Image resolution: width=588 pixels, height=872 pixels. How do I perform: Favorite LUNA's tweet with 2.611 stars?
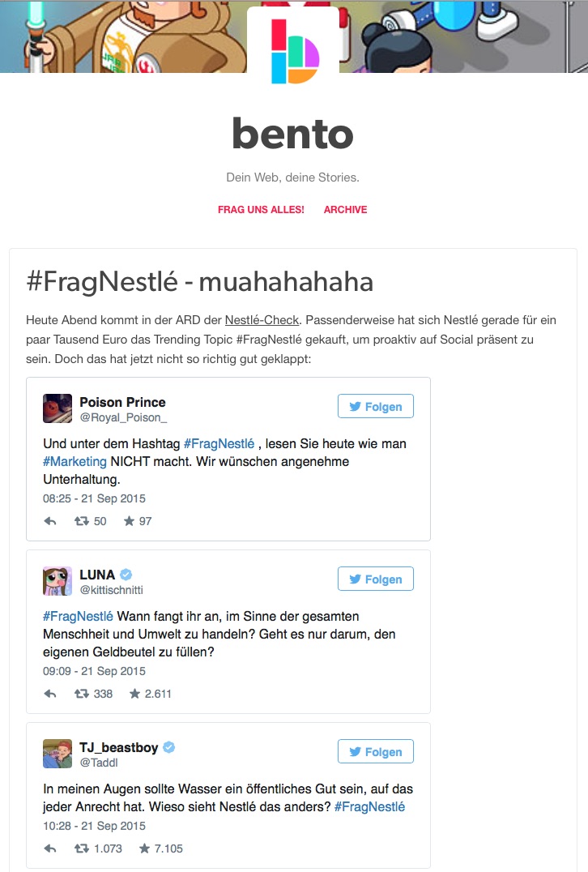click(x=134, y=694)
